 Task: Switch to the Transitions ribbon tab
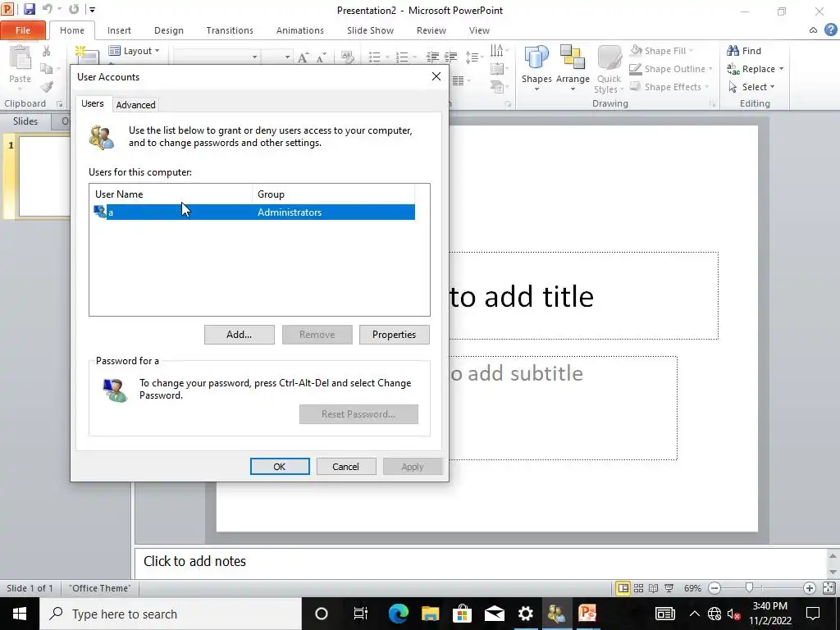point(230,30)
